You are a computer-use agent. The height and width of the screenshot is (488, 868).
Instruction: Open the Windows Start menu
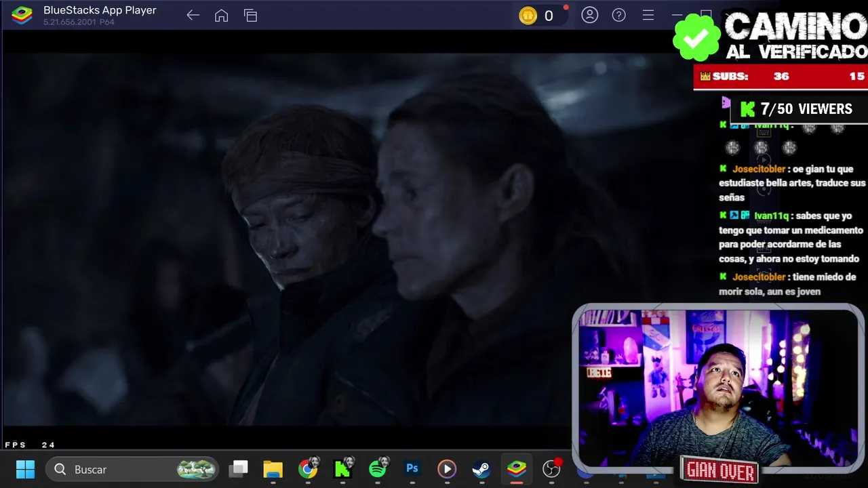(26, 469)
